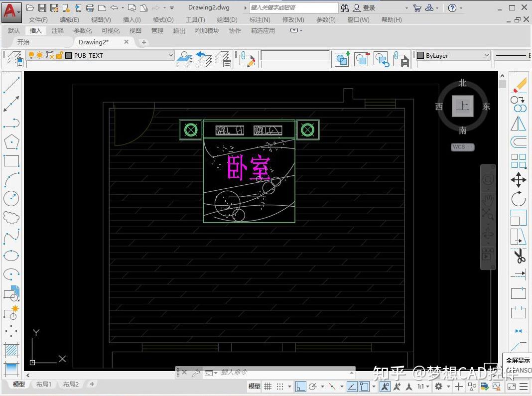Screen dimensions: 532x396
Task: Click the Autodesk App Store cart icon
Action: (x=417, y=8)
